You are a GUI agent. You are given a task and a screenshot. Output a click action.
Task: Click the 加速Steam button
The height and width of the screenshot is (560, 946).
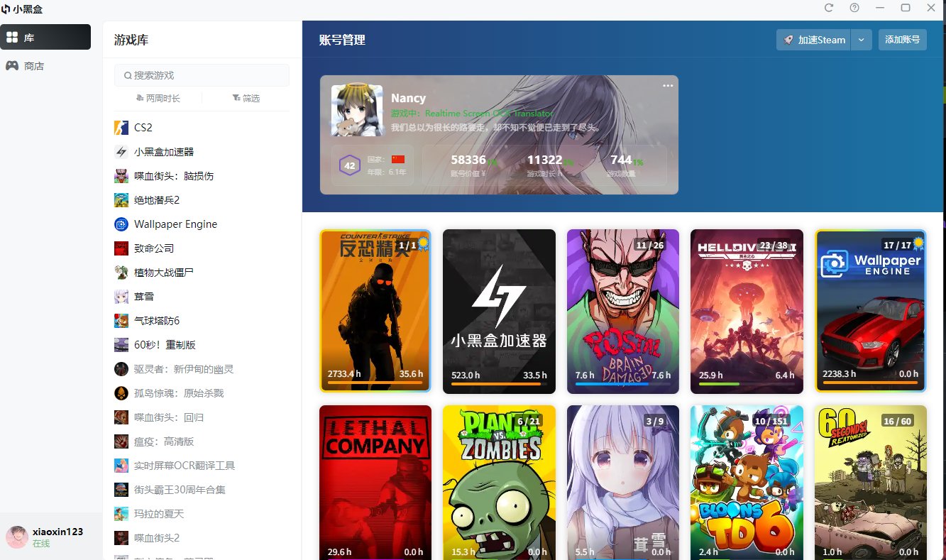(x=813, y=40)
